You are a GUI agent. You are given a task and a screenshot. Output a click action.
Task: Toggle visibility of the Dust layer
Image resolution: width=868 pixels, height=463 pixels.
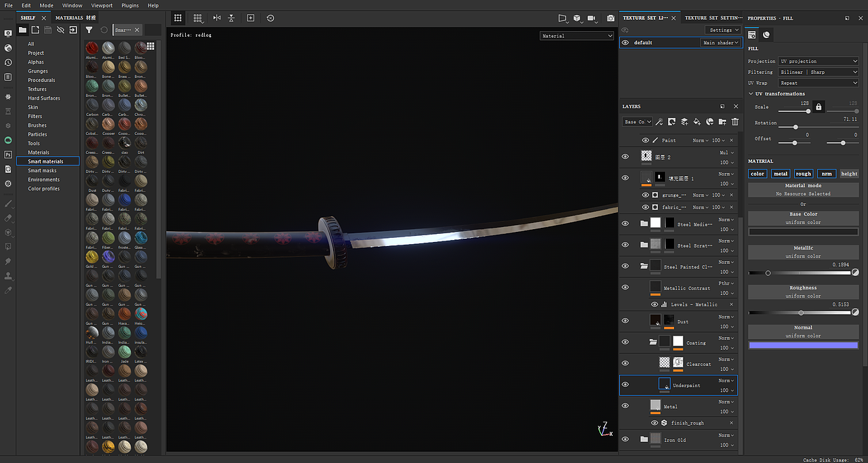pos(625,321)
